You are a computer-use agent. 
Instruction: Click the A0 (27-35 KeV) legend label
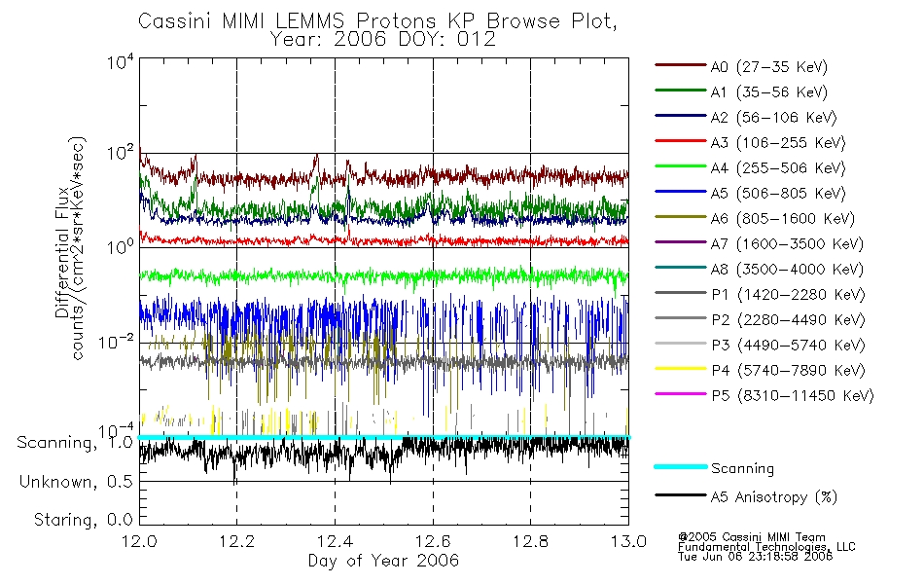(x=769, y=66)
